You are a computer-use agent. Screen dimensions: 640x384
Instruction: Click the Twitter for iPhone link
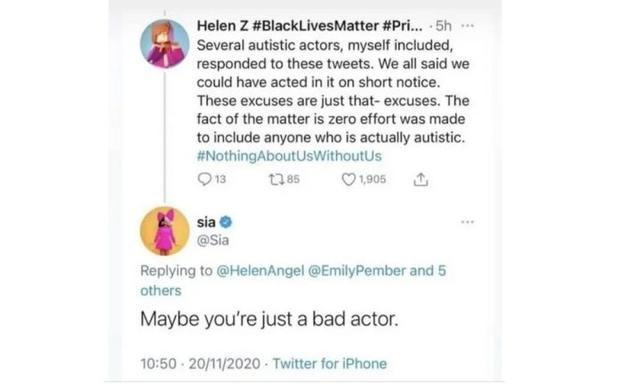click(330, 363)
